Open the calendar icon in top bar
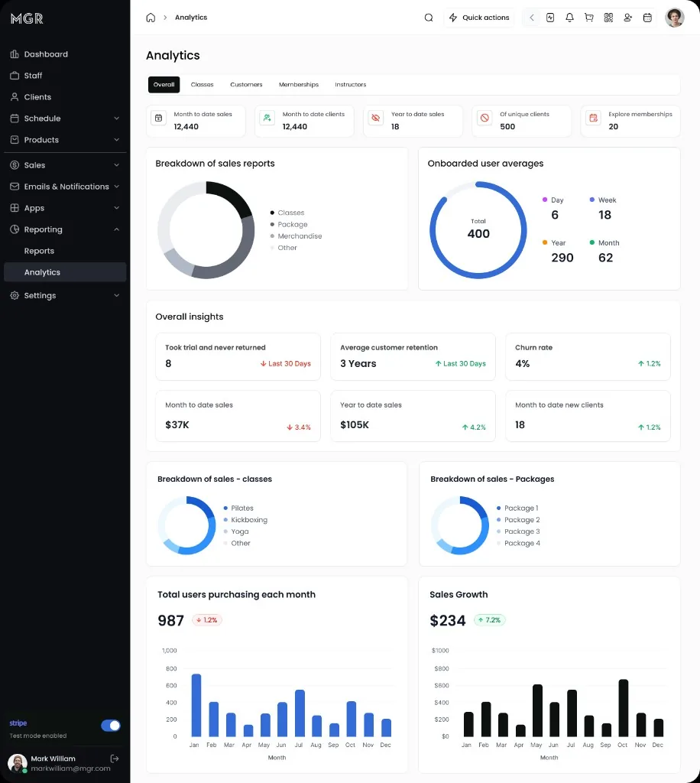Viewport: 700px width, 783px height. [647, 18]
